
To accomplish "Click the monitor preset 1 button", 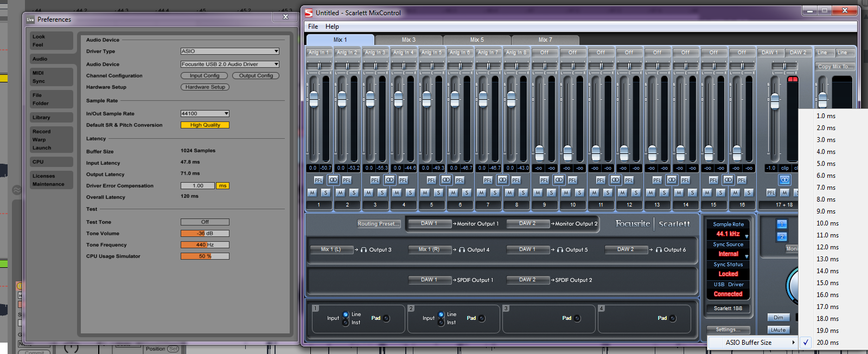I will point(782,224).
